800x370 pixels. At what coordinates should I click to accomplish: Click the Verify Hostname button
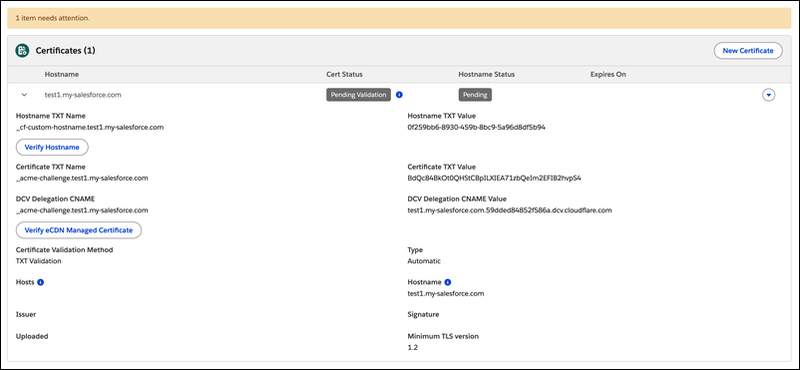52,147
